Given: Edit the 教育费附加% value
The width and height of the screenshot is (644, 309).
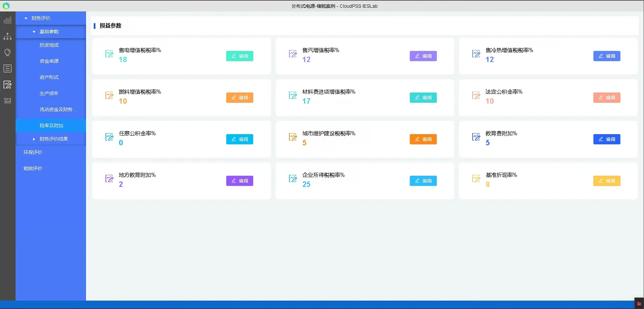Looking at the screenshot, I should [x=607, y=139].
